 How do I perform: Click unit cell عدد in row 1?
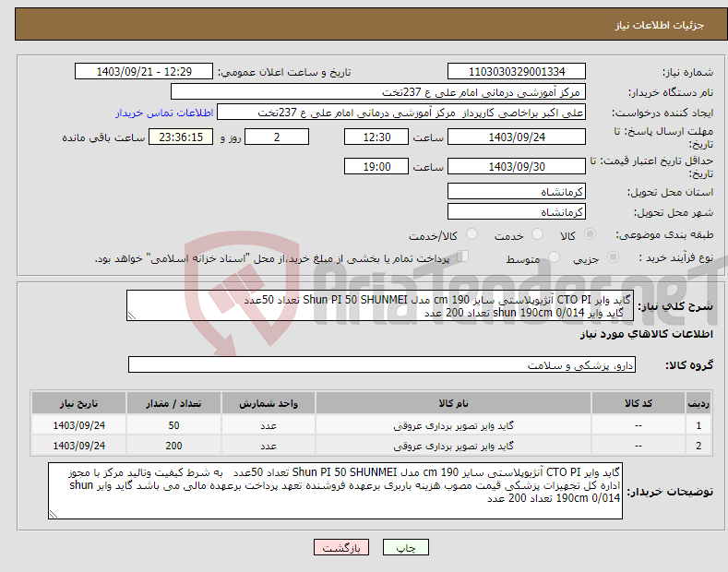(x=269, y=425)
